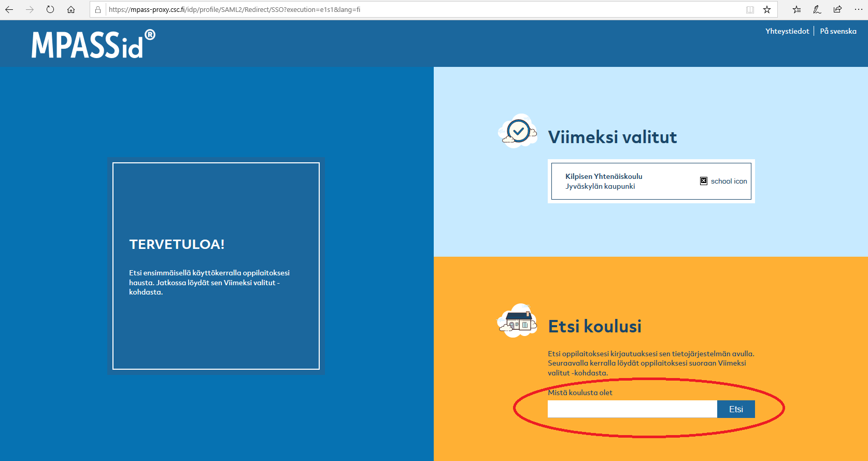
Task: Click the browser forward arrow
Action: pyautogui.click(x=30, y=9)
